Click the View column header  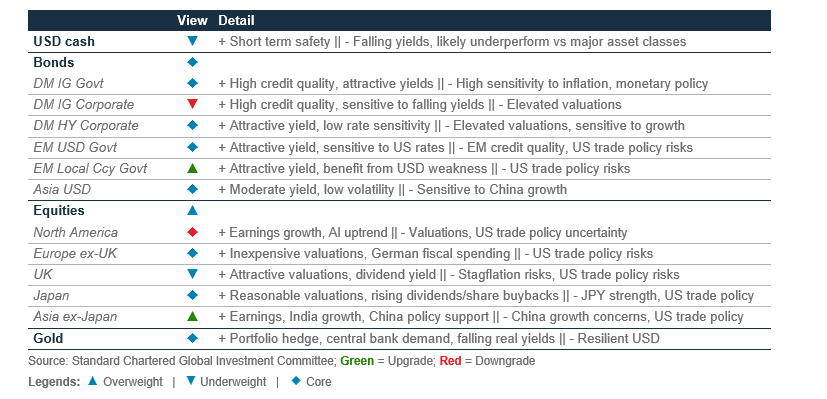pyautogui.click(x=193, y=21)
